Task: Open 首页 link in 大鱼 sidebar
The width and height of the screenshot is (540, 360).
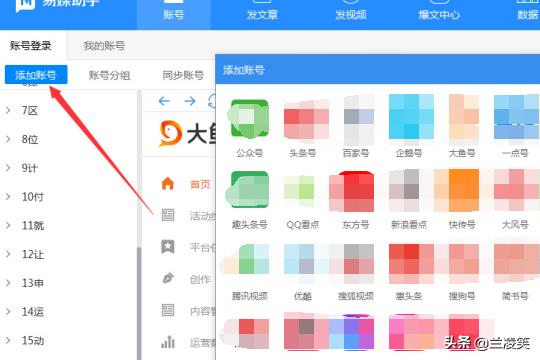Action: (x=200, y=184)
